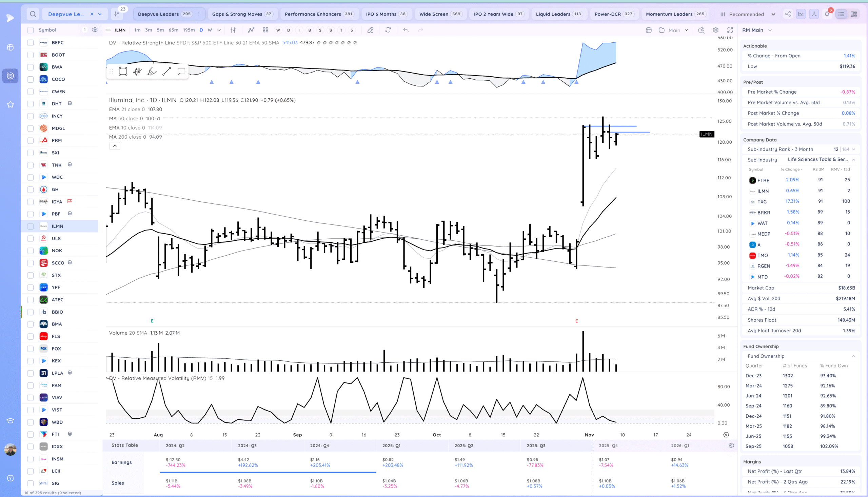Select the trend line drawing tool
Image resolution: width=868 pixels, height=497 pixels.
point(166,71)
